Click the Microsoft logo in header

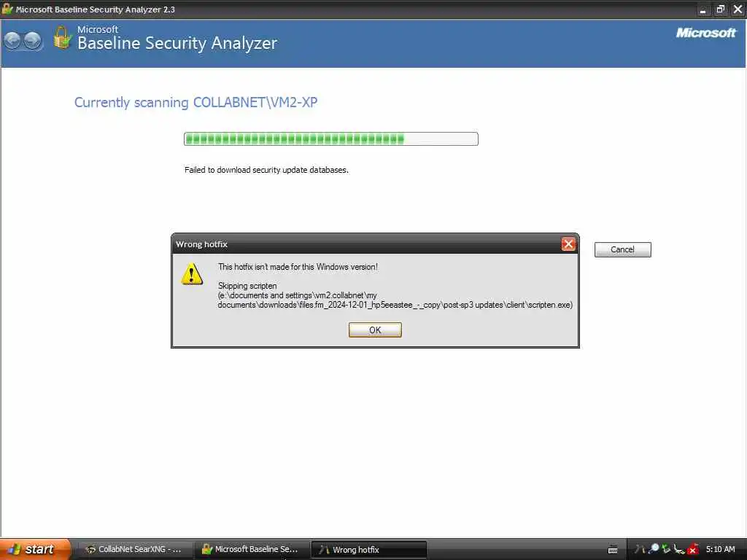pyautogui.click(x=705, y=33)
